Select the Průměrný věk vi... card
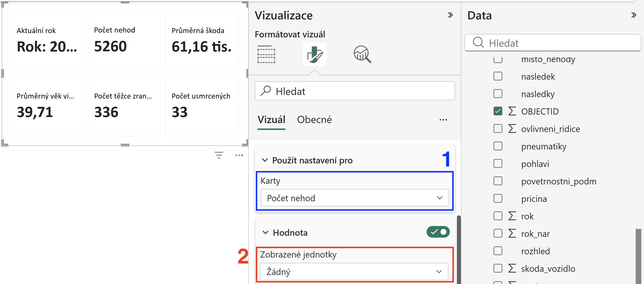This screenshot has width=644, height=284. [47, 106]
